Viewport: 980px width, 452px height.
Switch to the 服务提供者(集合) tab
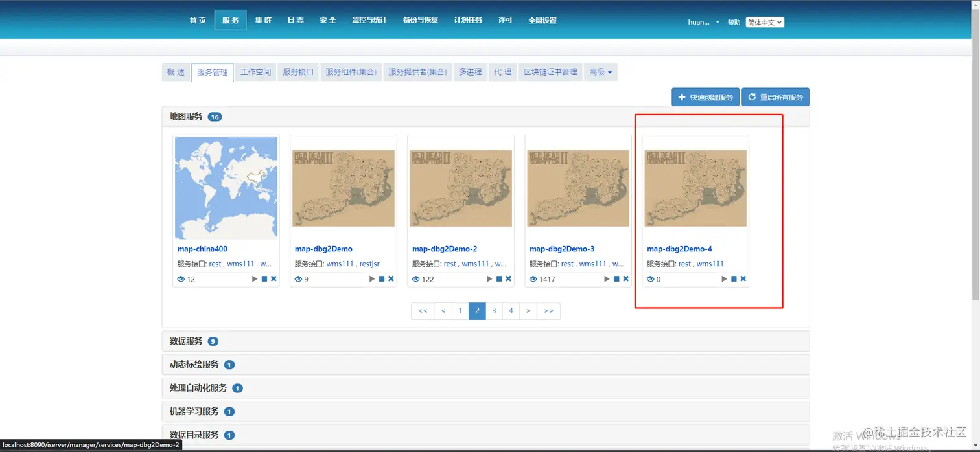pos(417,72)
